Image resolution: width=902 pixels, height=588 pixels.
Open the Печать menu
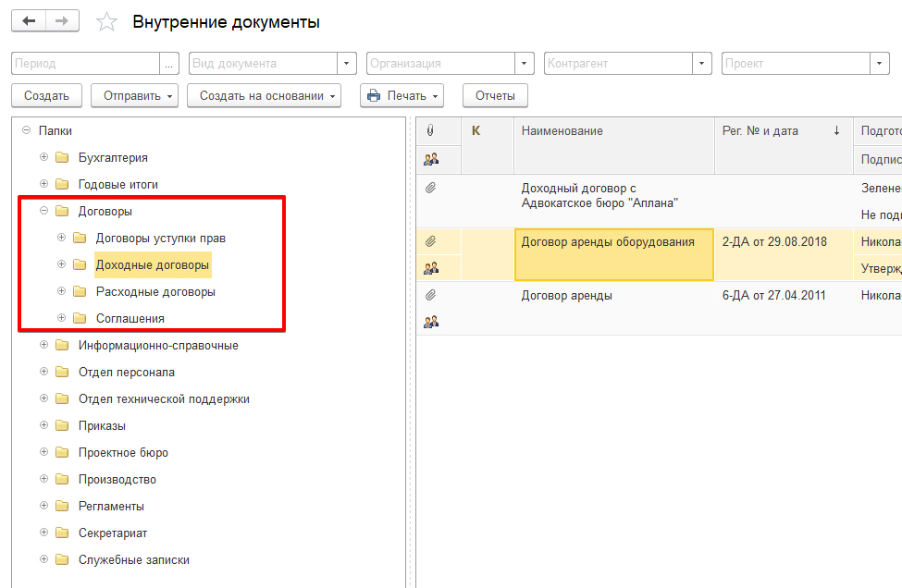point(402,95)
